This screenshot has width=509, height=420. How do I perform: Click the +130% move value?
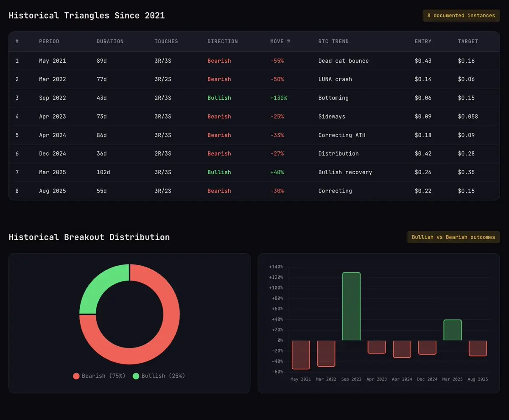279,98
